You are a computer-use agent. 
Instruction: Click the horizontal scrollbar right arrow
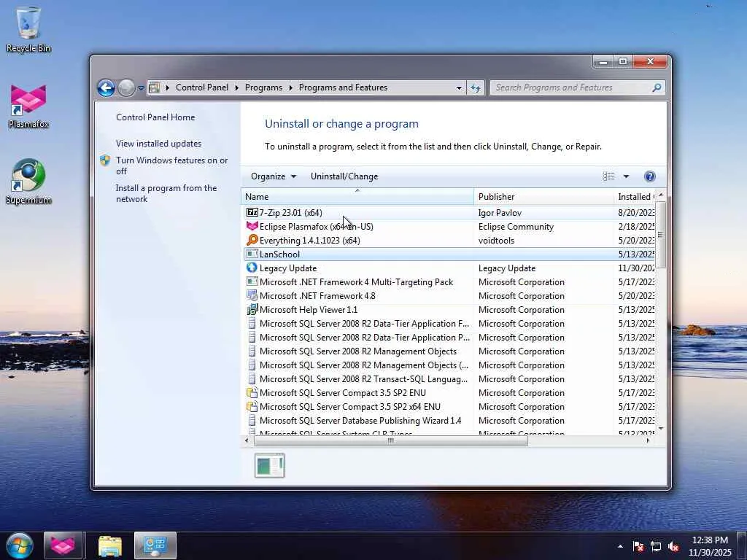[648, 441]
